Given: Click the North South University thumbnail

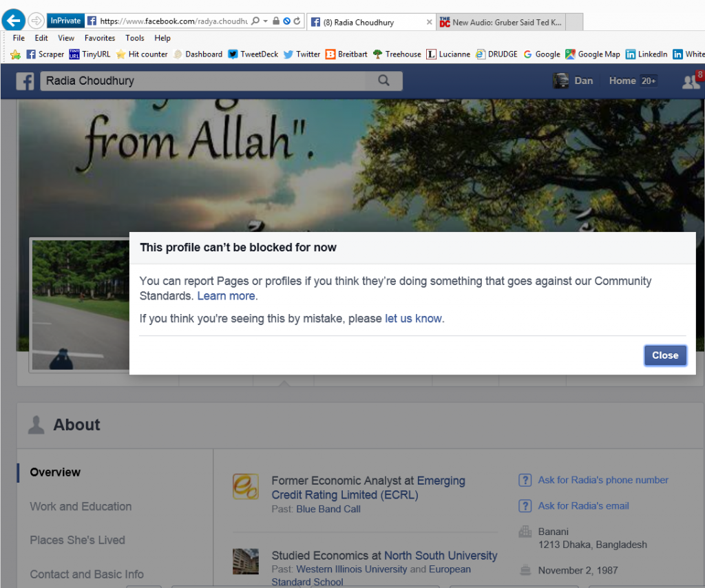Looking at the screenshot, I should [246, 561].
